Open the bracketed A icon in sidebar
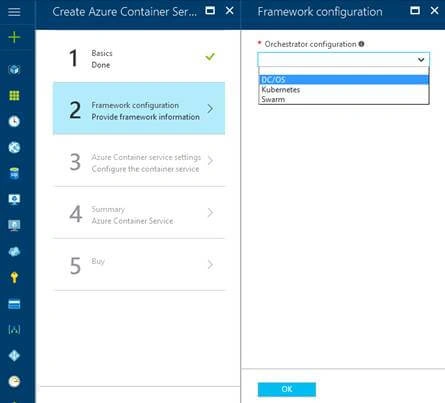This screenshot has height=403, width=445. (x=14, y=330)
